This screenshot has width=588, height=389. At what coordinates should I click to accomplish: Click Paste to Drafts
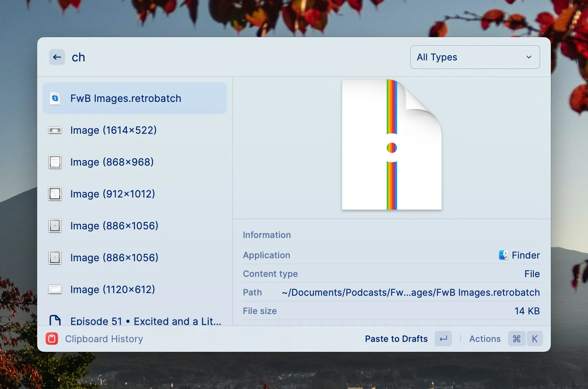(x=396, y=339)
